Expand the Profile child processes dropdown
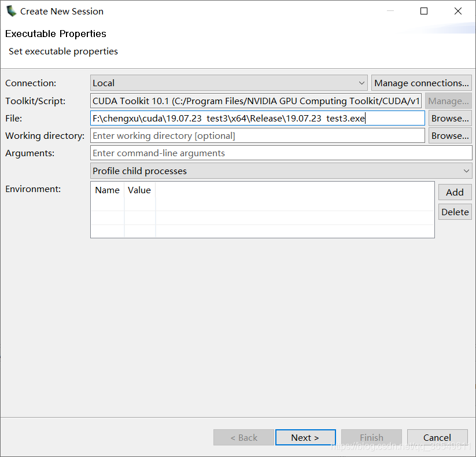 pyautogui.click(x=281, y=171)
